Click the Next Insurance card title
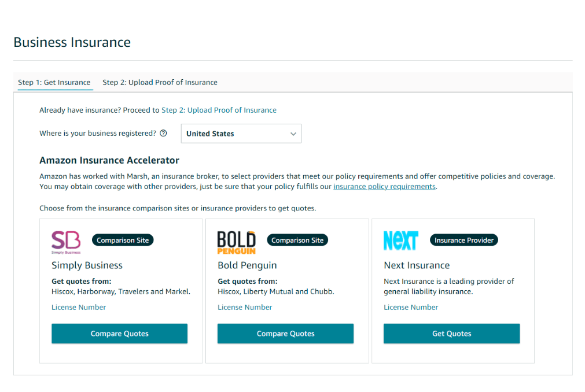 (417, 265)
